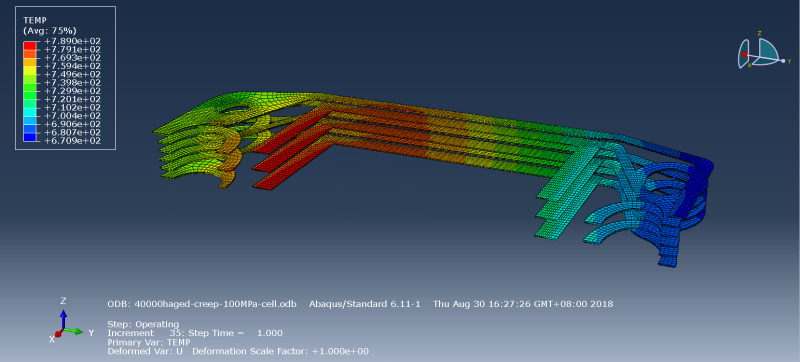The height and width of the screenshot is (362, 800).
Task: Click the legend value +7.004e+02
Action: click(x=72, y=116)
